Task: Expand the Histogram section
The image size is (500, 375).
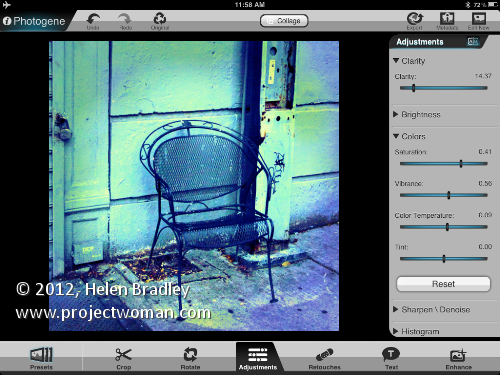Action: pyautogui.click(x=416, y=331)
